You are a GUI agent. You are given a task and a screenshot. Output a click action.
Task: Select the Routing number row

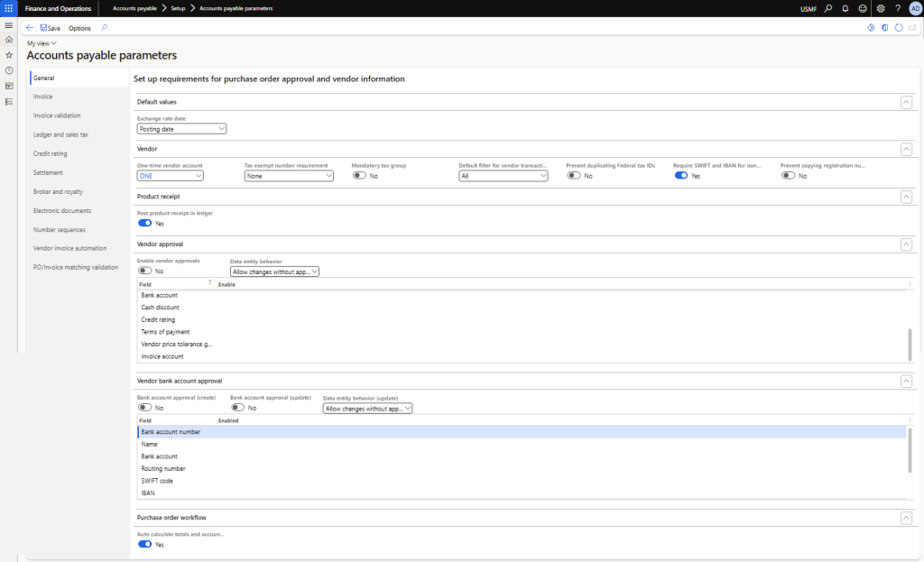pyautogui.click(x=163, y=469)
